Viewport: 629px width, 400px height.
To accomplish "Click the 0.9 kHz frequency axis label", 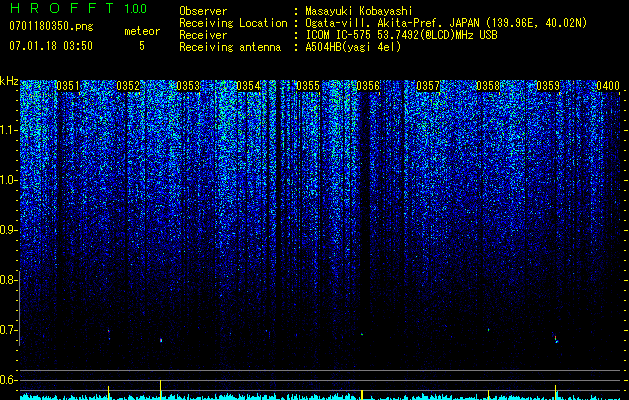I will (7, 230).
